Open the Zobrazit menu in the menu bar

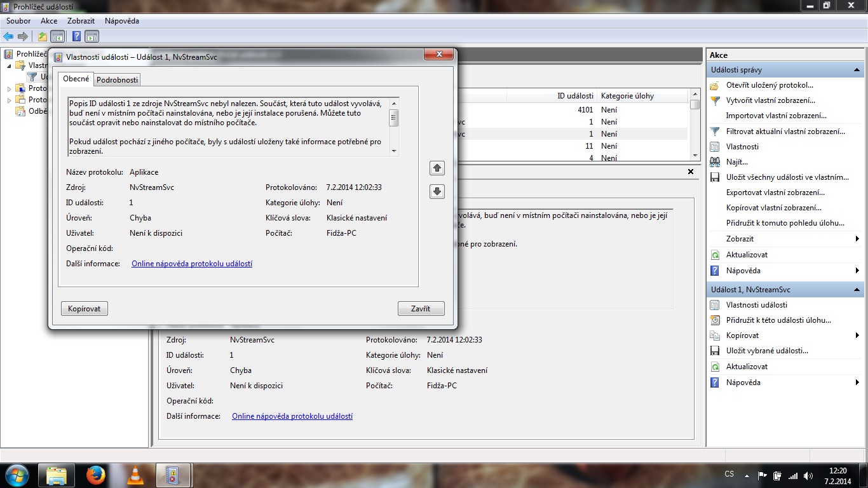(x=81, y=21)
